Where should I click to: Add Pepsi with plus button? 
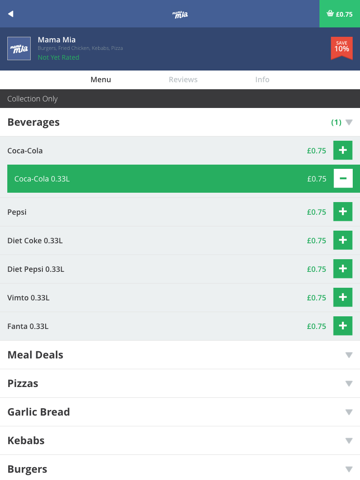pos(343,211)
